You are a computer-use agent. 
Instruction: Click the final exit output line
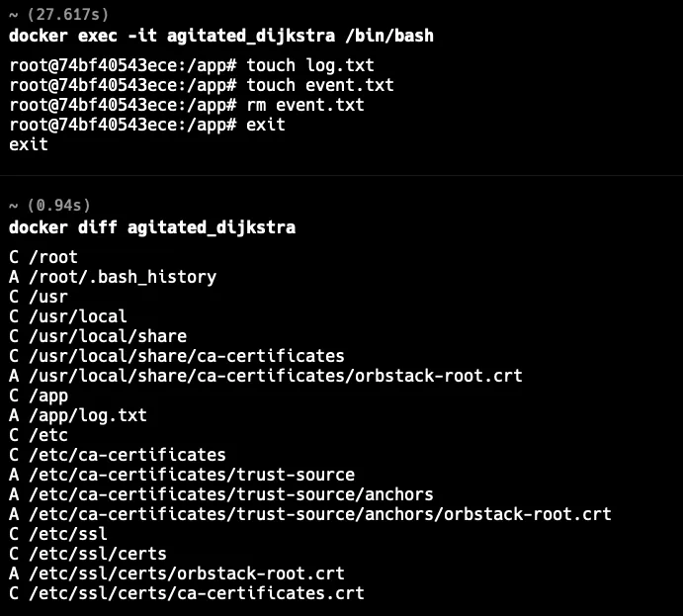29,144
